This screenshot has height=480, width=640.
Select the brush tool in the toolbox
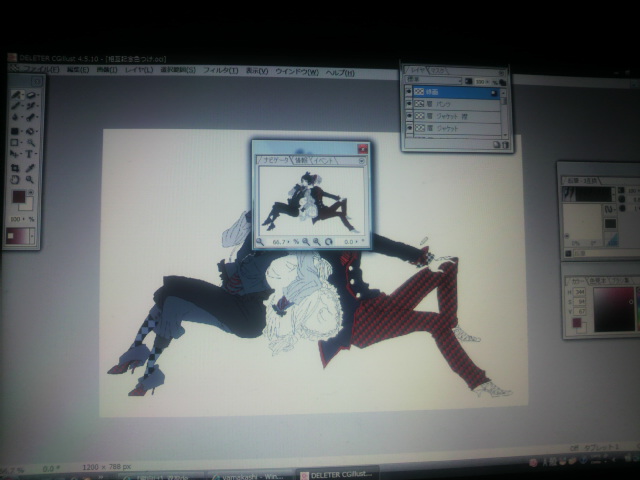pyautogui.click(x=16, y=95)
